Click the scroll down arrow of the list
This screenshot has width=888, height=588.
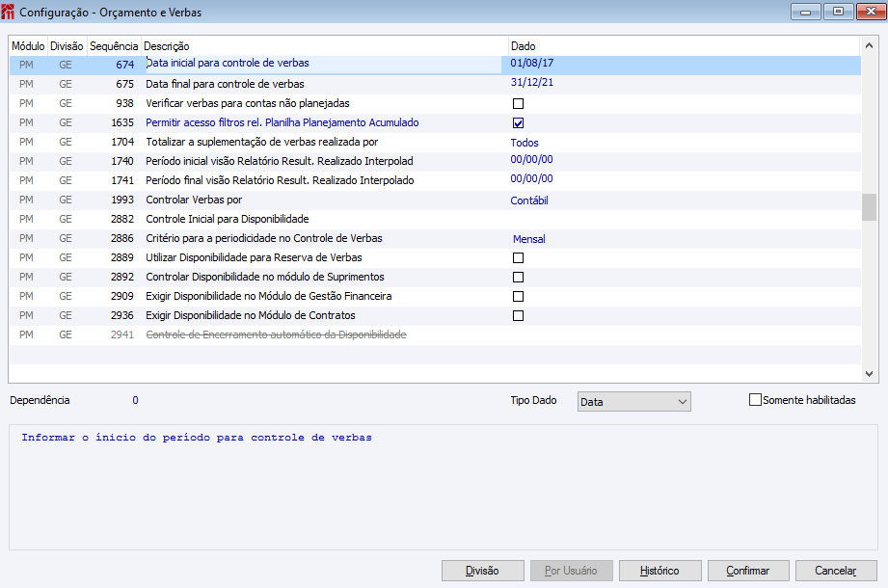tap(870, 373)
